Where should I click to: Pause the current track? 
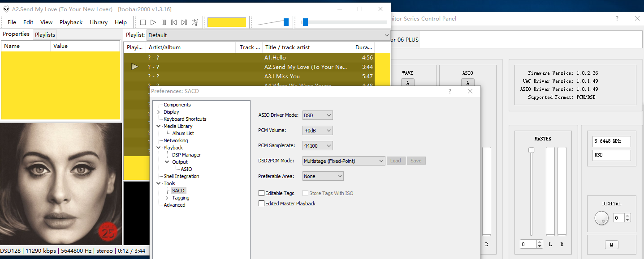point(164,22)
